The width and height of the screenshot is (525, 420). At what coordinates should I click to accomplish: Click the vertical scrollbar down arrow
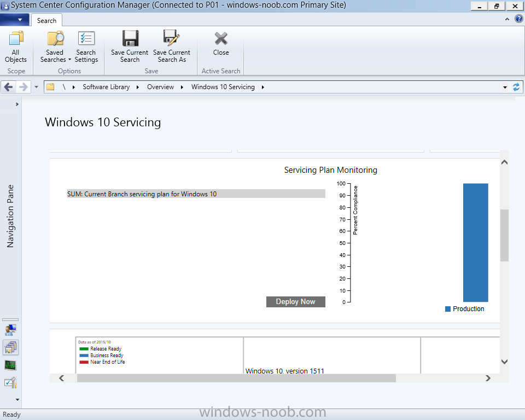click(x=504, y=361)
